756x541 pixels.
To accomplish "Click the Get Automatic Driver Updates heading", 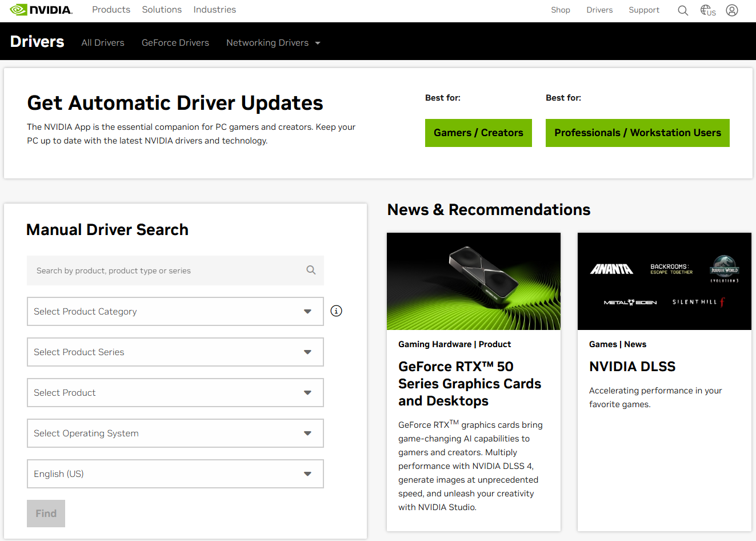I will coord(175,103).
